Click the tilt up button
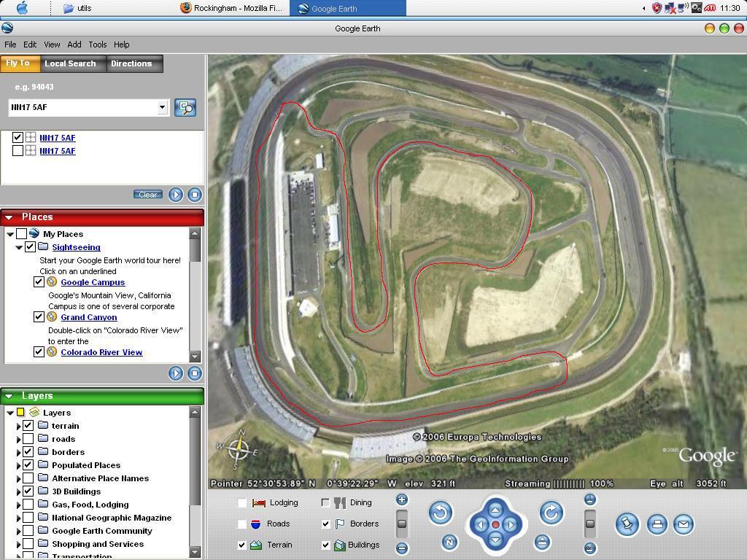Image resolution: width=747 pixels, height=560 pixels. point(589,499)
